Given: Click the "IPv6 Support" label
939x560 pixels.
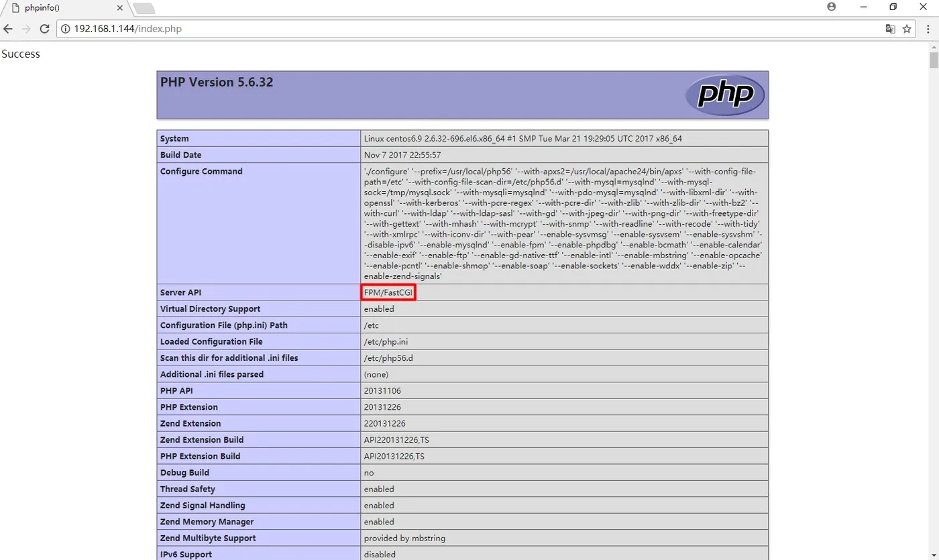Looking at the screenshot, I should click(186, 555).
